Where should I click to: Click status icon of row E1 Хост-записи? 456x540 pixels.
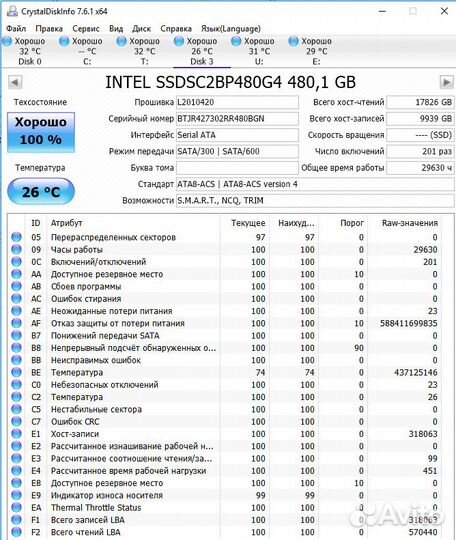pyautogui.click(x=16, y=434)
